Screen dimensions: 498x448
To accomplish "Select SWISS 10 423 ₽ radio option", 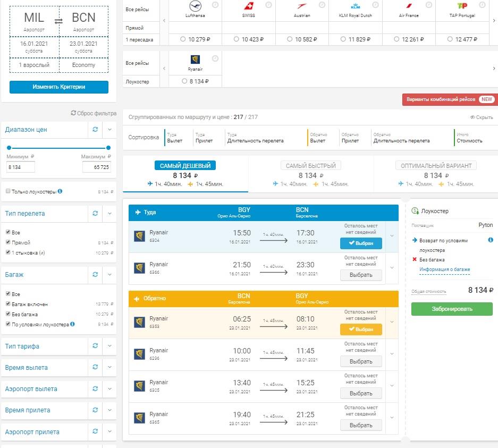I will click(x=236, y=39).
